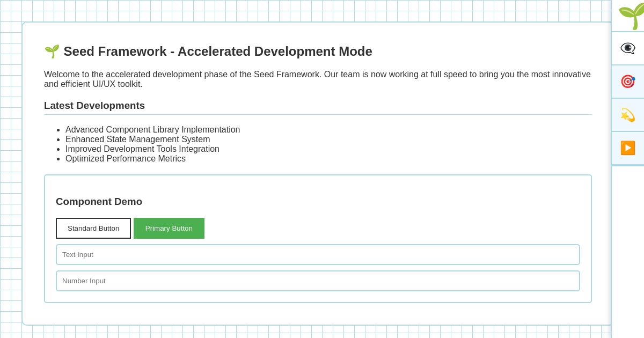
Task: Click the blue badge on the target sidebar icon
Action: (x=633, y=78)
